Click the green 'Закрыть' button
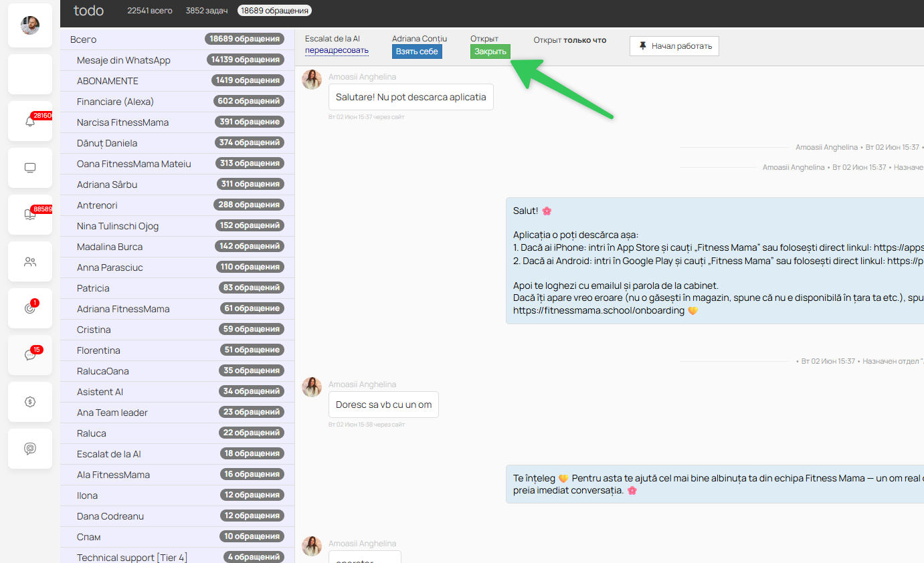This screenshot has height=563, width=924. (490, 51)
